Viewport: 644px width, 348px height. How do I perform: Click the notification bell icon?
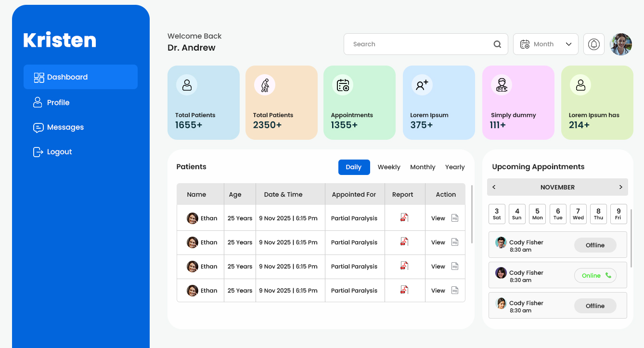(594, 44)
